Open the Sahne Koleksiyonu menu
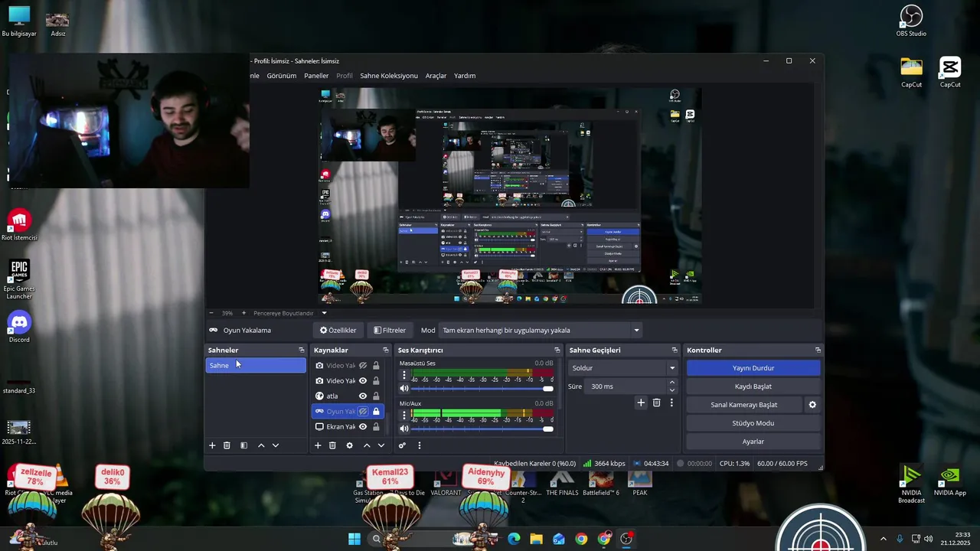Screen dimensions: 980x551 click(x=389, y=76)
